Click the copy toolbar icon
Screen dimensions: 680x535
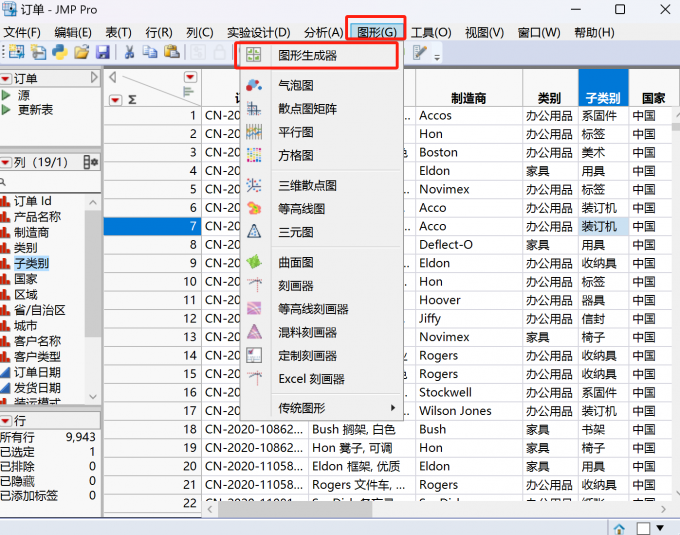click(x=150, y=52)
